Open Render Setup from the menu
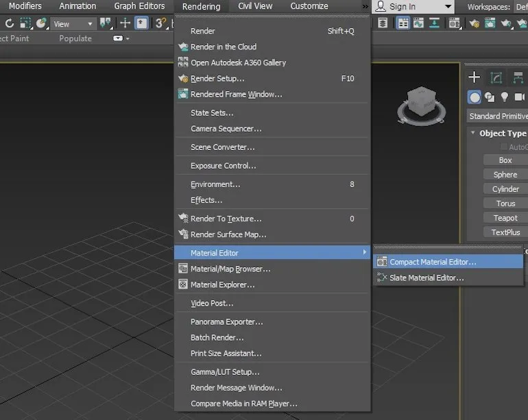The width and height of the screenshot is (528, 420). (x=217, y=79)
